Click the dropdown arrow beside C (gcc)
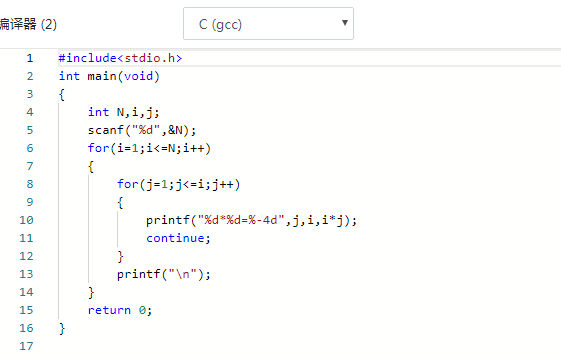This screenshot has width=561, height=362. pos(345,23)
